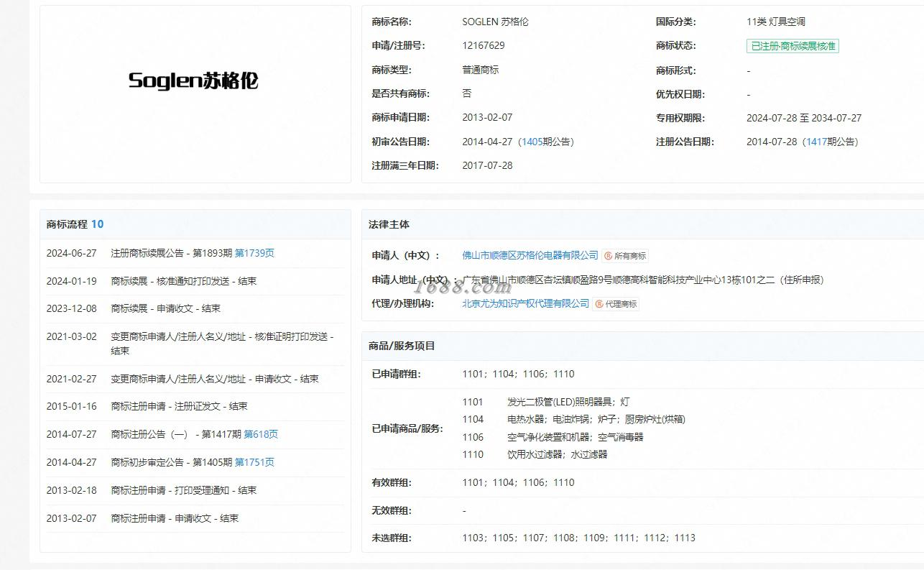The width and height of the screenshot is (924, 570).
Task: Open agency 北京尤为知识产权代理有限公司 link
Action: pos(526,303)
